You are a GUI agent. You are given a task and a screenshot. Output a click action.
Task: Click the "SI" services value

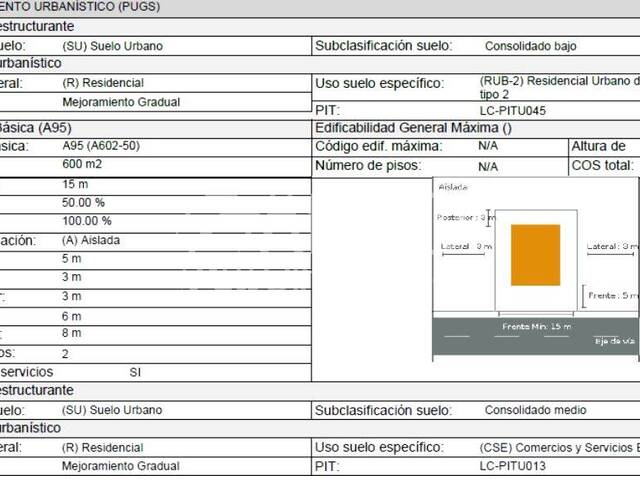pos(135,372)
